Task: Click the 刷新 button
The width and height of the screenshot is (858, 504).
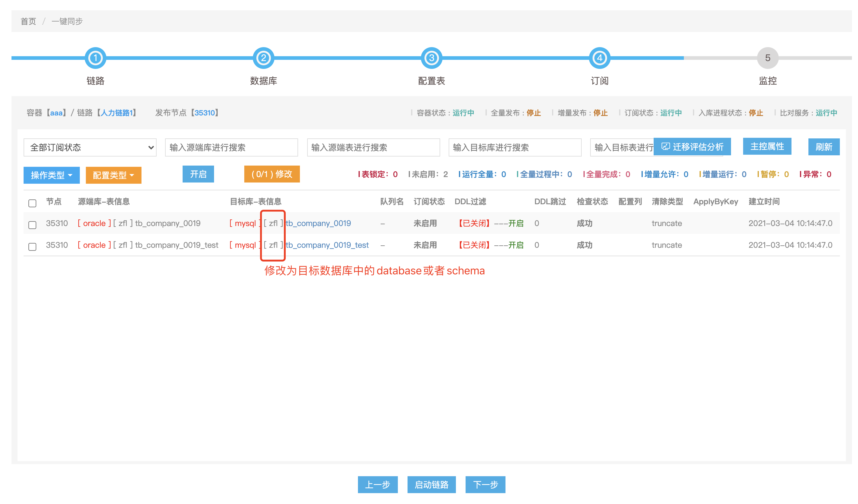Action: point(824,147)
